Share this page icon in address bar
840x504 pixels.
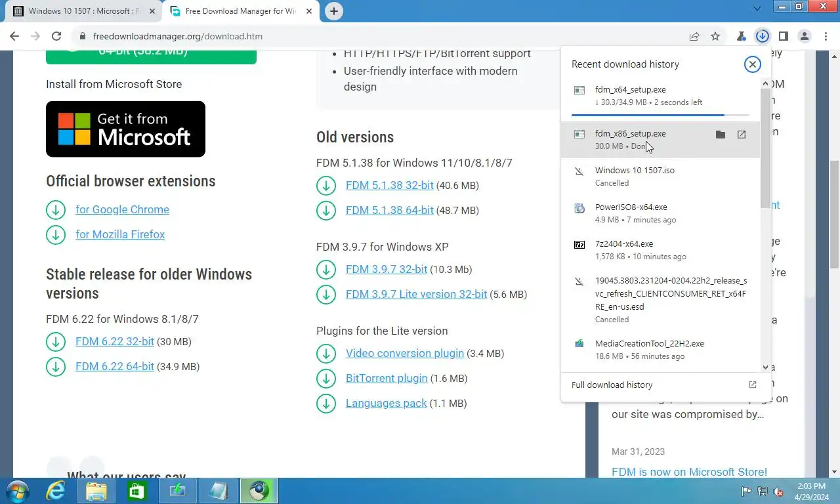pyautogui.click(x=694, y=36)
